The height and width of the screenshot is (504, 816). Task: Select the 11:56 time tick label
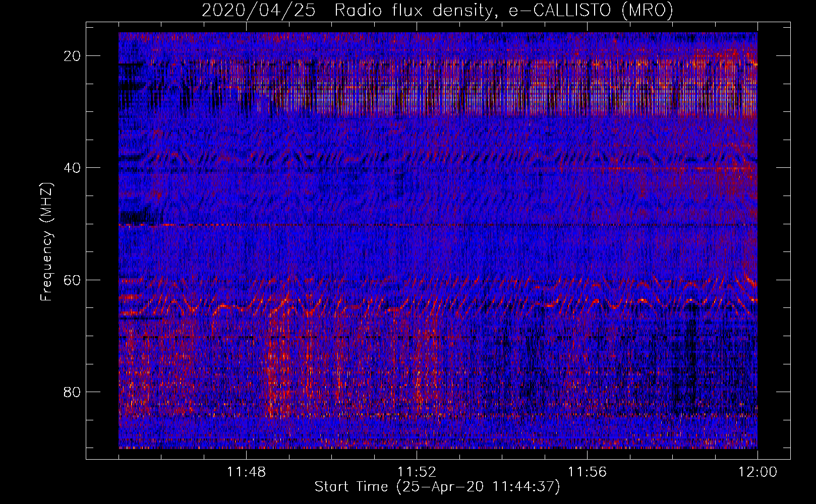(587, 472)
